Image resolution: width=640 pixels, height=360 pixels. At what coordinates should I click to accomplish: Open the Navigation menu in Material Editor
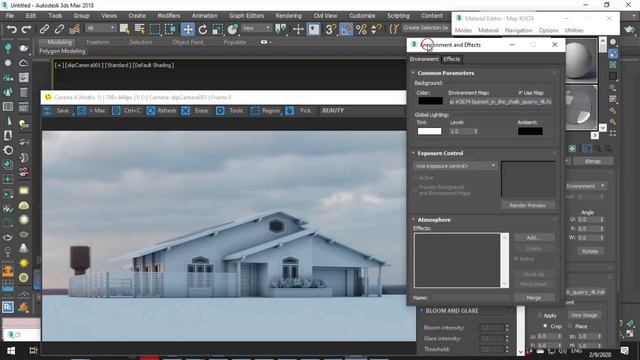[x=518, y=30]
